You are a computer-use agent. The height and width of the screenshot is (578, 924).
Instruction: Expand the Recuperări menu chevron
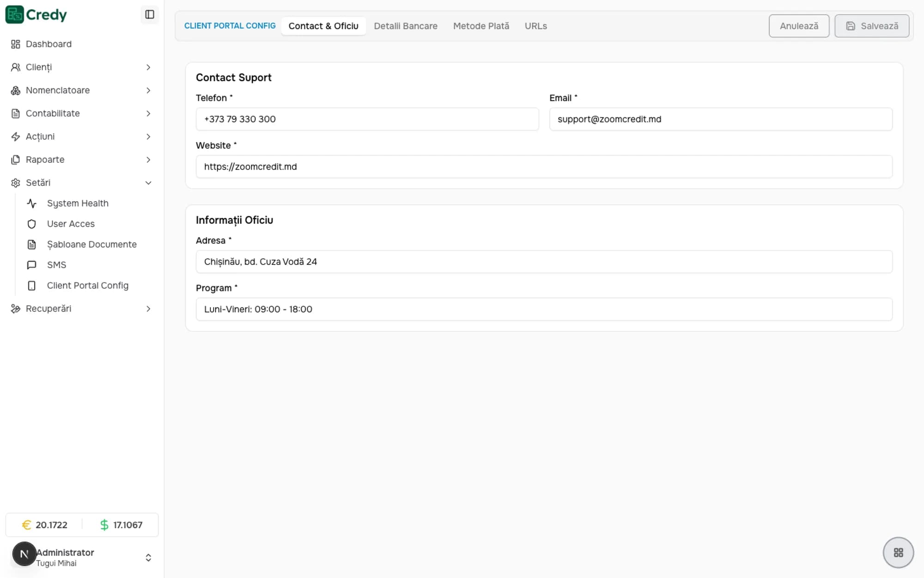click(148, 308)
